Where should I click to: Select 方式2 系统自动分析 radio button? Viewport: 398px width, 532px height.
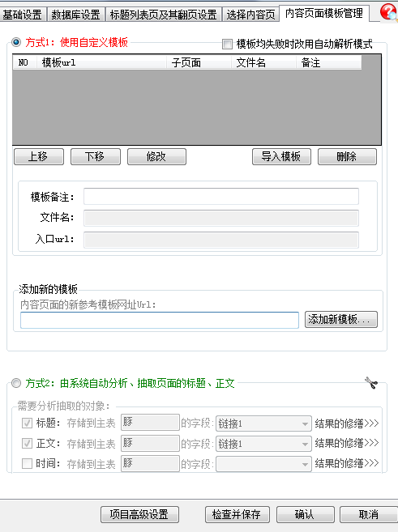[16, 383]
